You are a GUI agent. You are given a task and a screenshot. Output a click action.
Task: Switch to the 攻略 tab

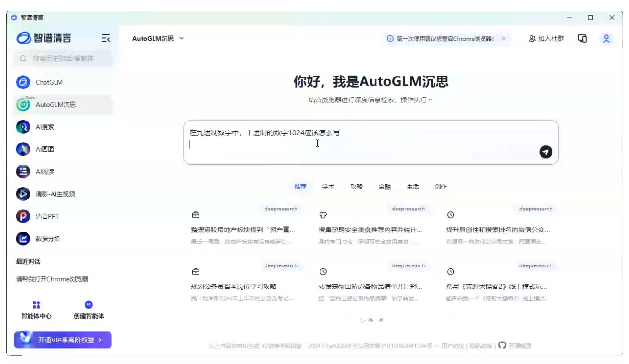[x=356, y=187]
